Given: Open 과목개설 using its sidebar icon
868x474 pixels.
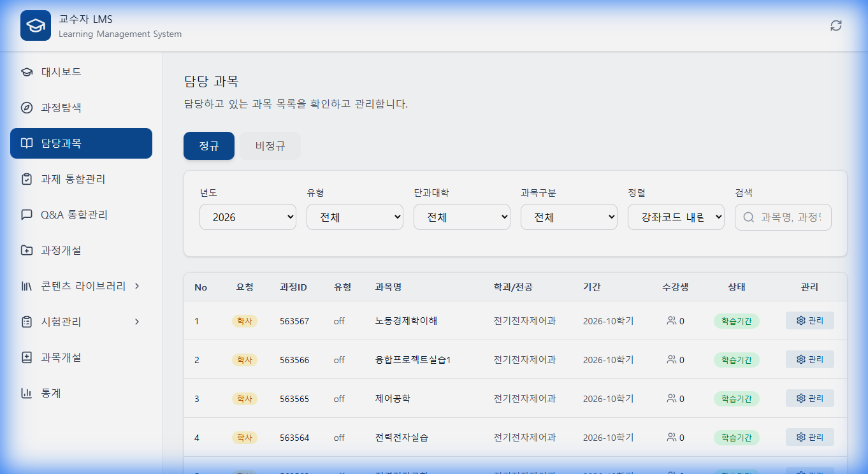Looking at the screenshot, I should (26, 357).
